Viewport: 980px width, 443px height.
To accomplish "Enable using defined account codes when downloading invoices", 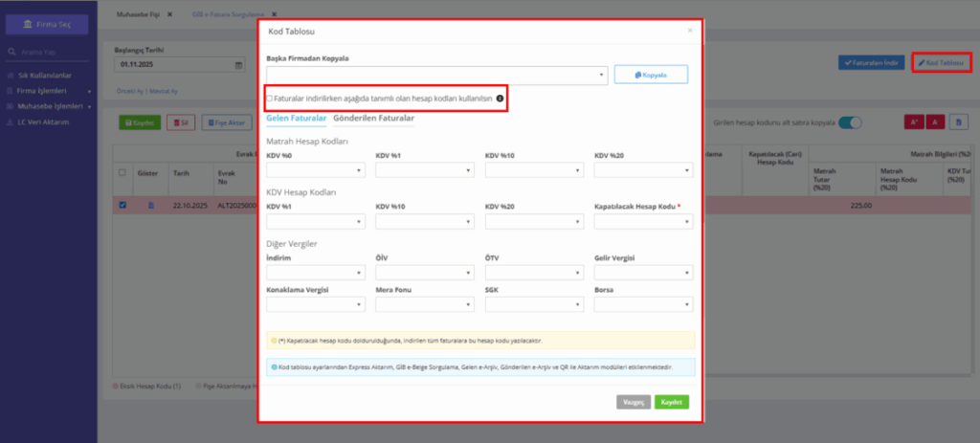I will (x=269, y=99).
